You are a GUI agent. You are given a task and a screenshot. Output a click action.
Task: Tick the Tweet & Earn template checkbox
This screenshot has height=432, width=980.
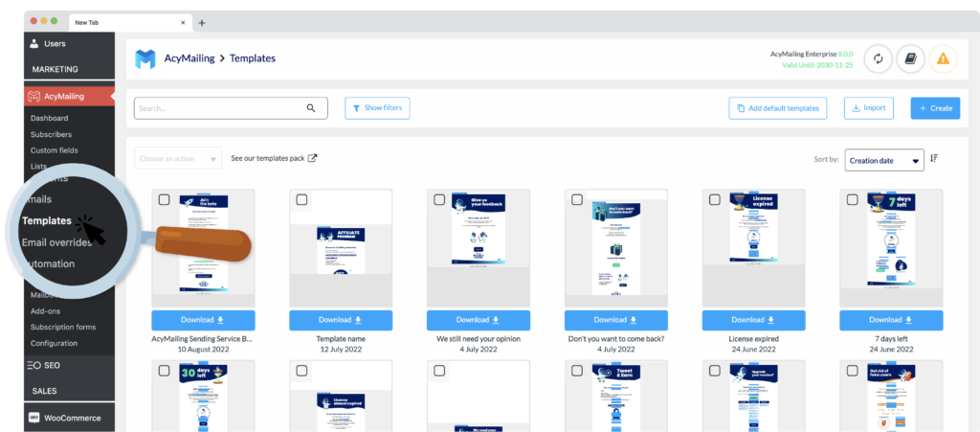(x=577, y=371)
